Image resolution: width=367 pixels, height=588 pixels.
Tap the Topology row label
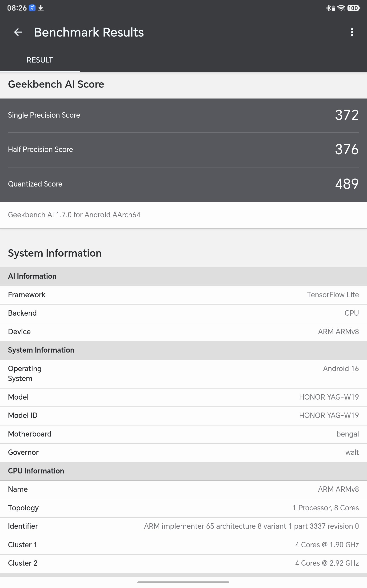[23, 508]
